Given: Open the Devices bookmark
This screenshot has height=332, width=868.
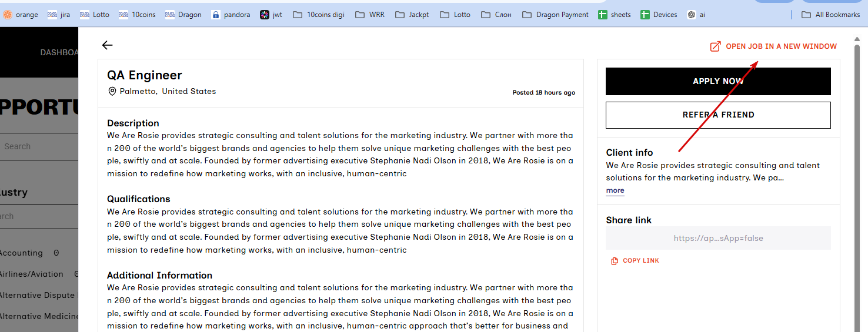Looking at the screenshot, I should point(659,15).
